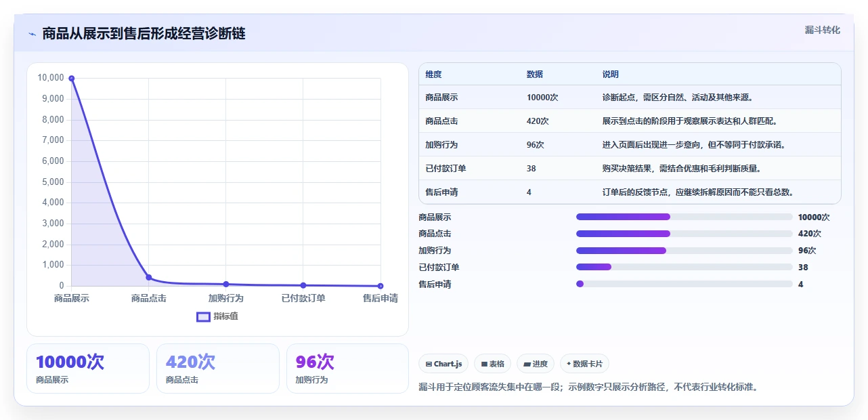Click the 漏斗转化 label in the header
The image size is (868, 420).
click(822, 30)
